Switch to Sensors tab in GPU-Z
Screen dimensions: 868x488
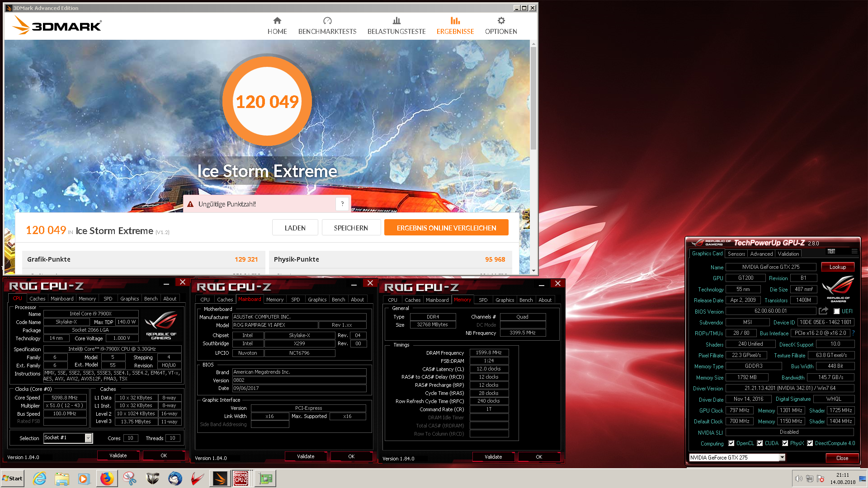[x=736, y=254]
